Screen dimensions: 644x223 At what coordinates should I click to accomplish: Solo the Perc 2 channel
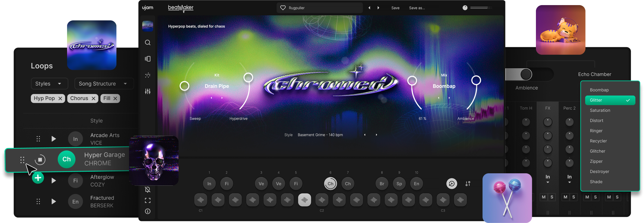[x=574, y=197]
